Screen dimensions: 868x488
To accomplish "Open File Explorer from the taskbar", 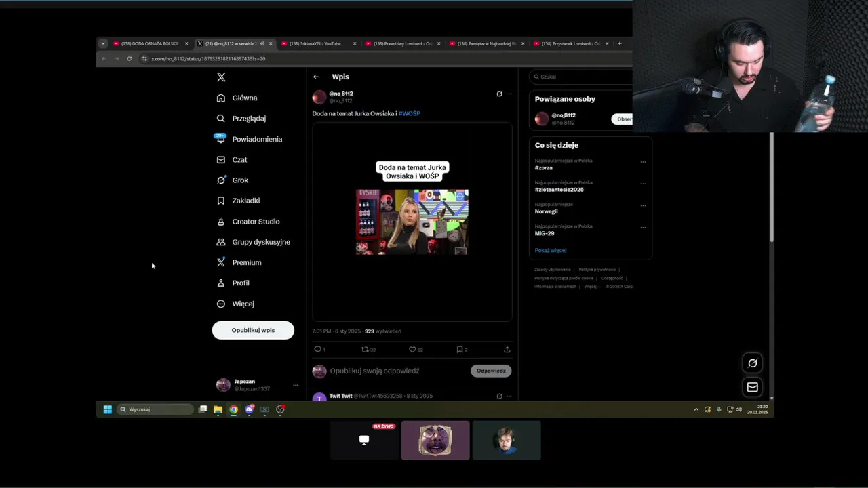I will (218, 409).
